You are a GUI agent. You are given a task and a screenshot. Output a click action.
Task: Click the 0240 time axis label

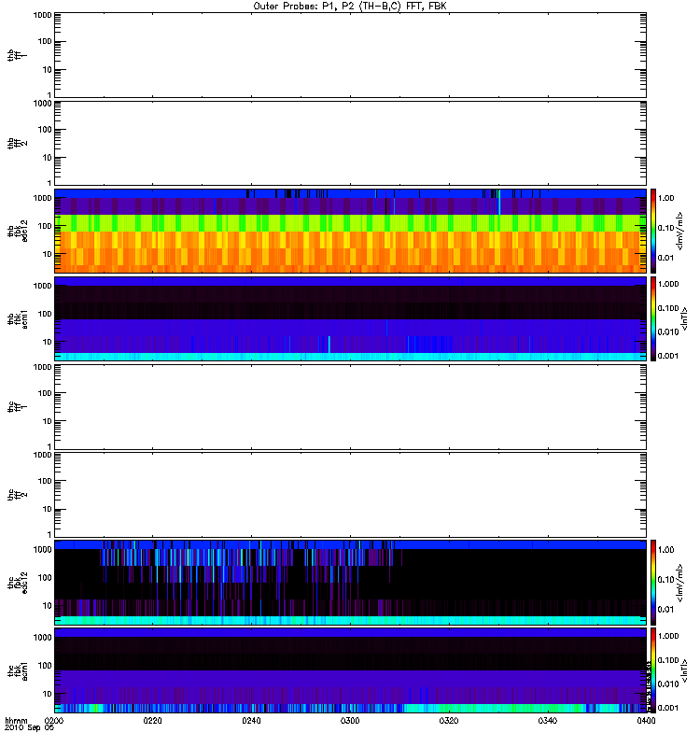[x=251, y=720]
